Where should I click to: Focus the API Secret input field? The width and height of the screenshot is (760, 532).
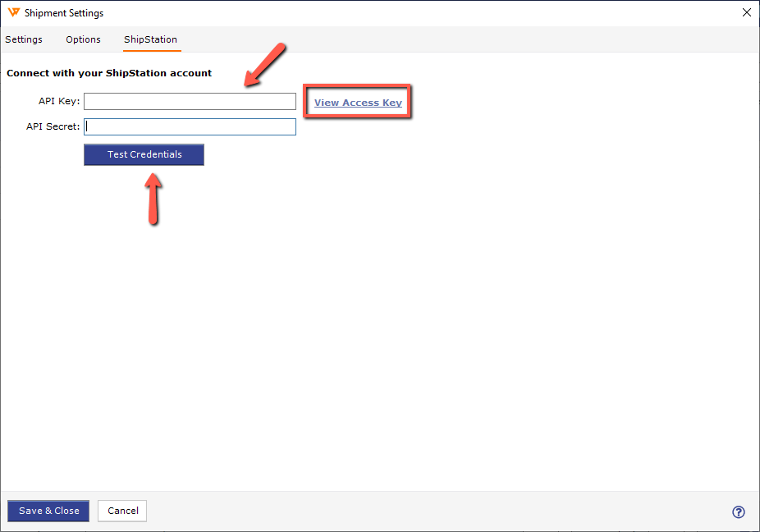click(x=190, y=126)
